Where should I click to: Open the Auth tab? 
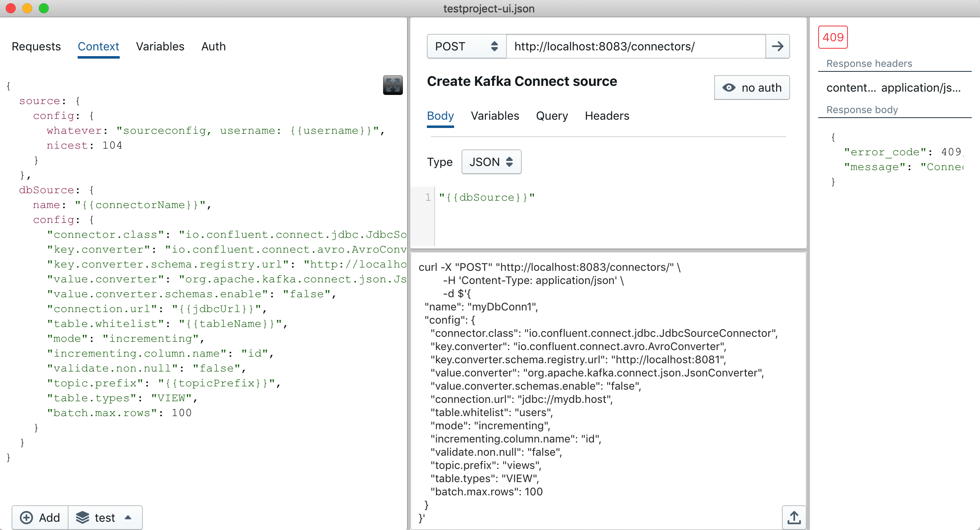(x=213, y=46)
